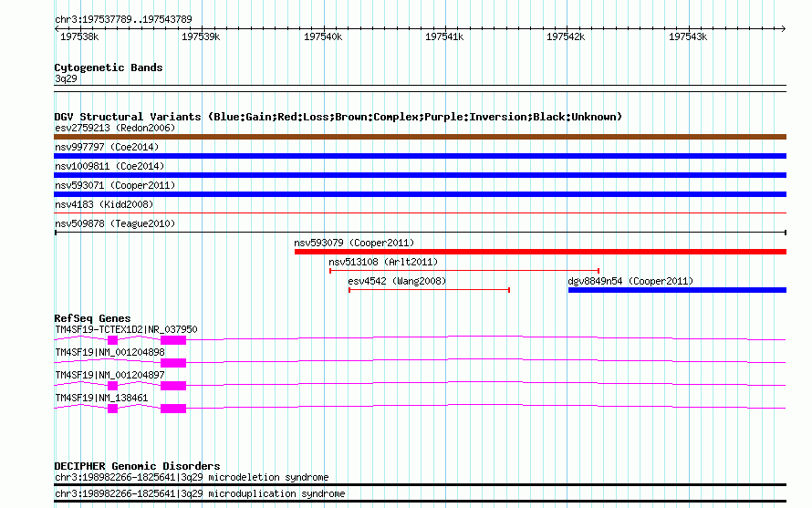The image size is (812, 508).
Task: Click the dgv8849n54 (Cooper2011) label
Action: (630, 281)
